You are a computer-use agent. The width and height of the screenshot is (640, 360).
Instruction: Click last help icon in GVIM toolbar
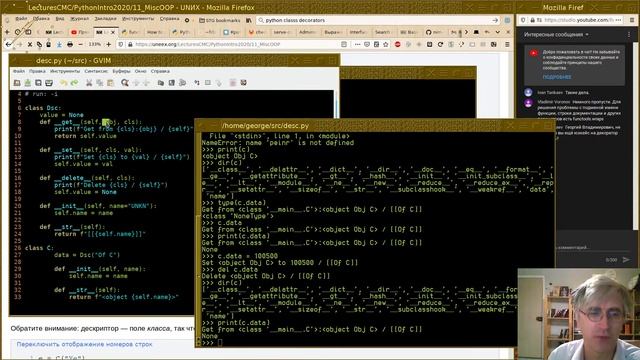click(x=244, y=83)
